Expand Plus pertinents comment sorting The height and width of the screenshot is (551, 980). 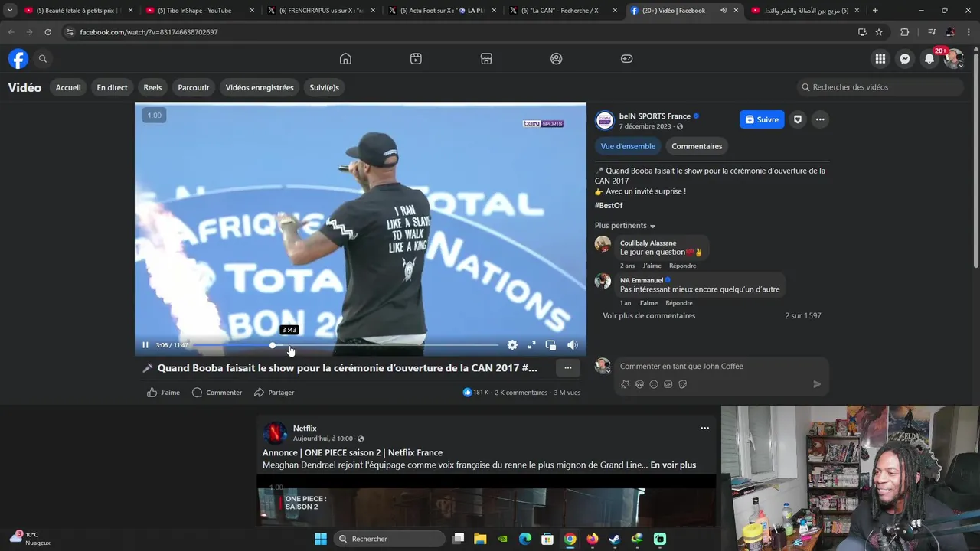click(626, 226)
